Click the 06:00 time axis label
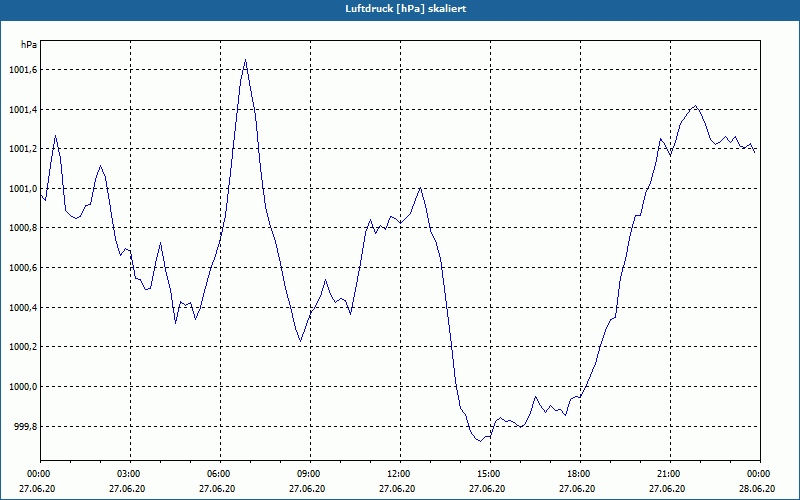This screenshot has width=800, height=500. point(220,474)
